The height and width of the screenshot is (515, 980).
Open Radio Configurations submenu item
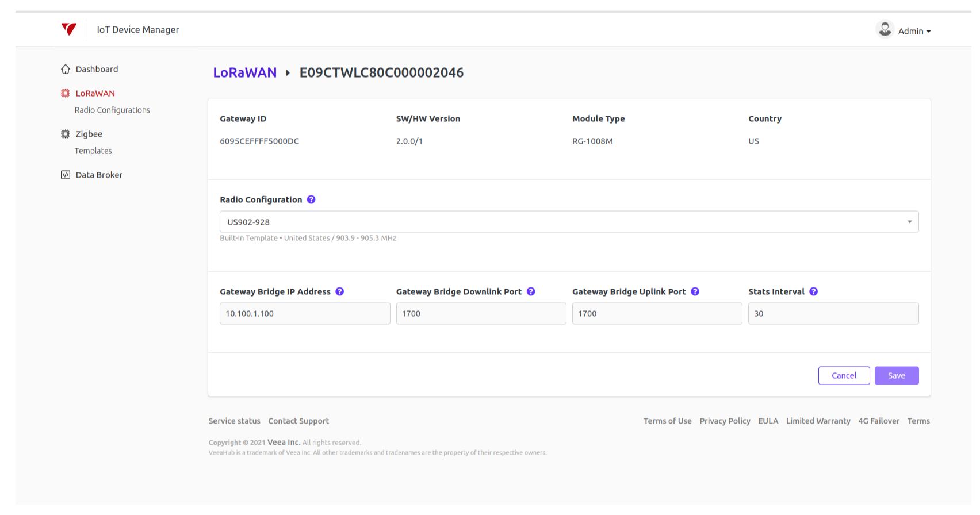[112, 110]
